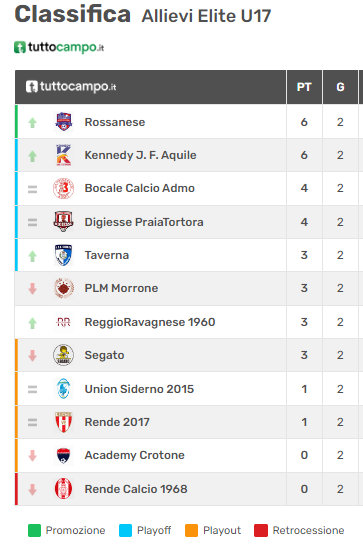Click the Rossanese team crest icon
Viewport: 363px width, 550px height.
(x=63, y=122)
